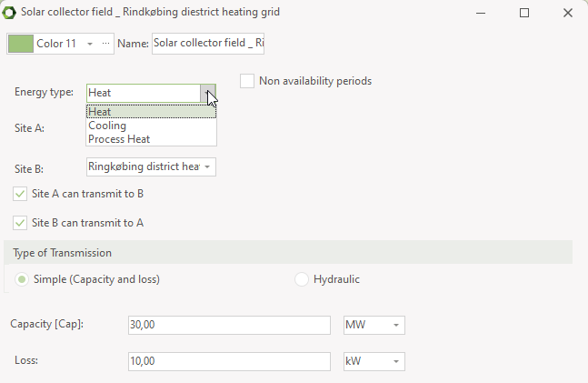Maximize the dialog window

tap(524, 13)
